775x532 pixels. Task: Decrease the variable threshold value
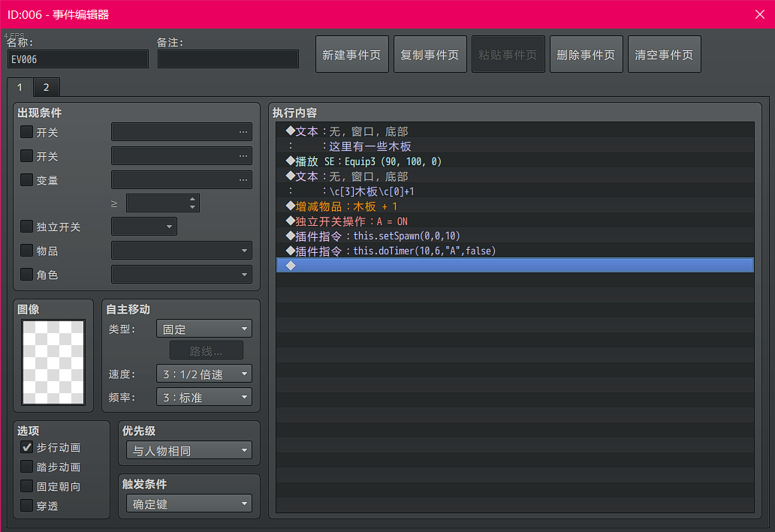pos(192,207)
